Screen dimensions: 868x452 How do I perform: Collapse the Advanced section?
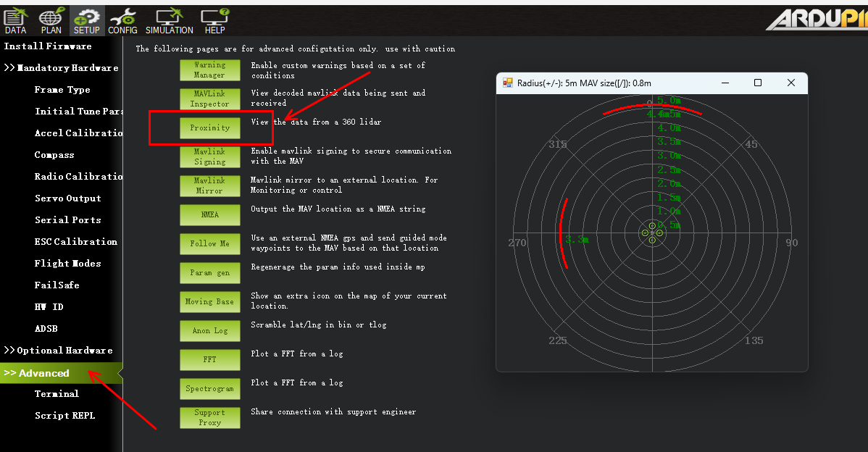coord(38,373)
